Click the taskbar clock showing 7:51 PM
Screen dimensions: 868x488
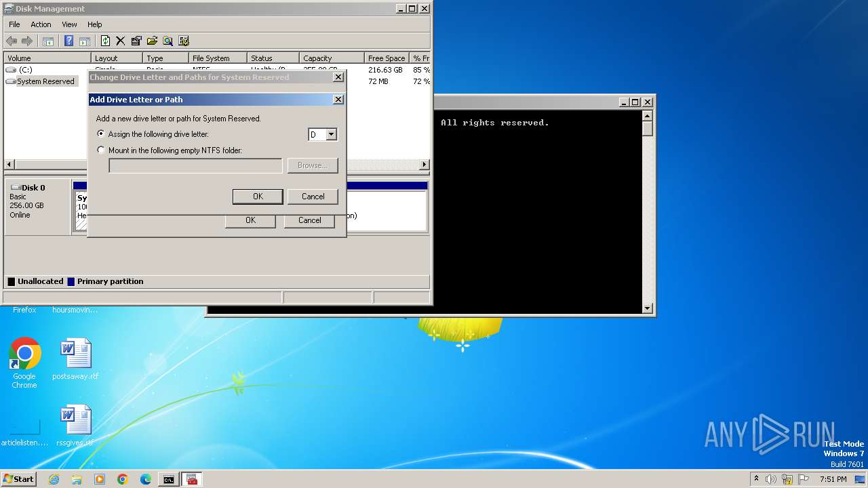pyautogui.click(x=833, y=479)
